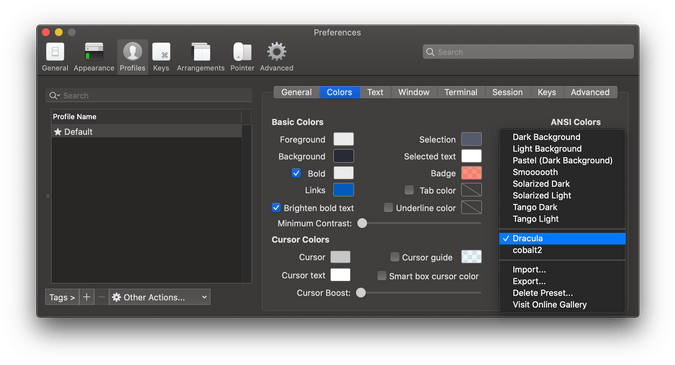Choose the Tango Light preset
Viewport: 675px width, 365px height.
point(562,219)
